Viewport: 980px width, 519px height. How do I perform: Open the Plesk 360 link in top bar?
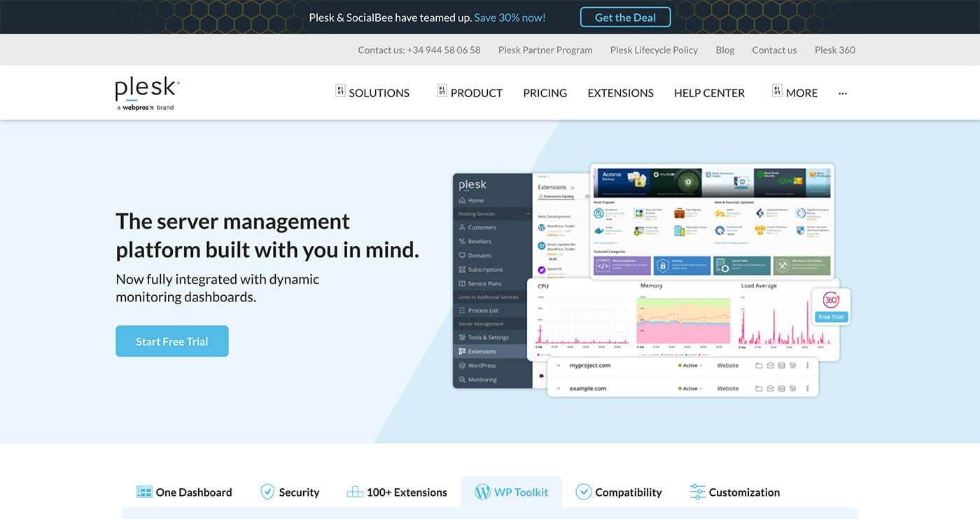click(835, 50)
